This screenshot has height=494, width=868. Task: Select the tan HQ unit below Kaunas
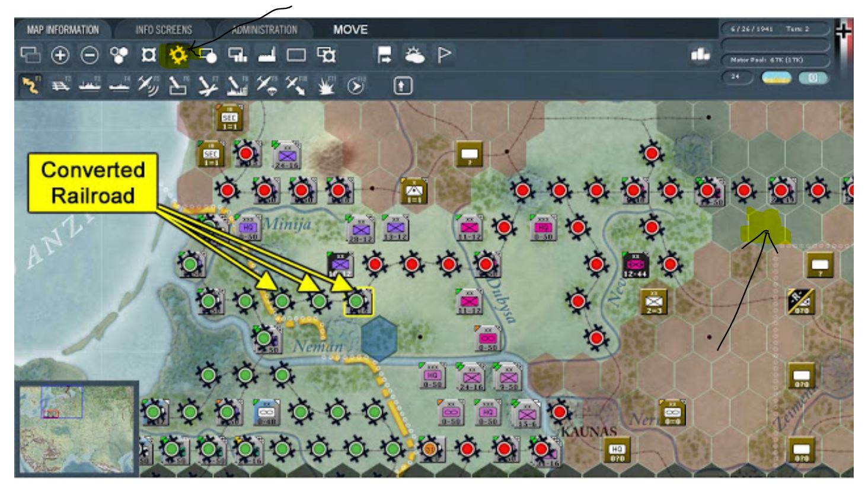(617, 451)
